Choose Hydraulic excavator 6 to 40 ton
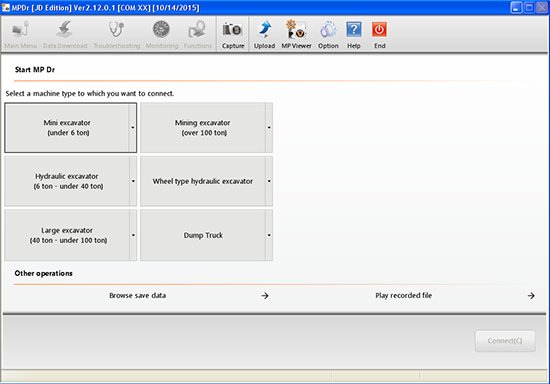This screenshot has height=384, width=550. [67, 181]
